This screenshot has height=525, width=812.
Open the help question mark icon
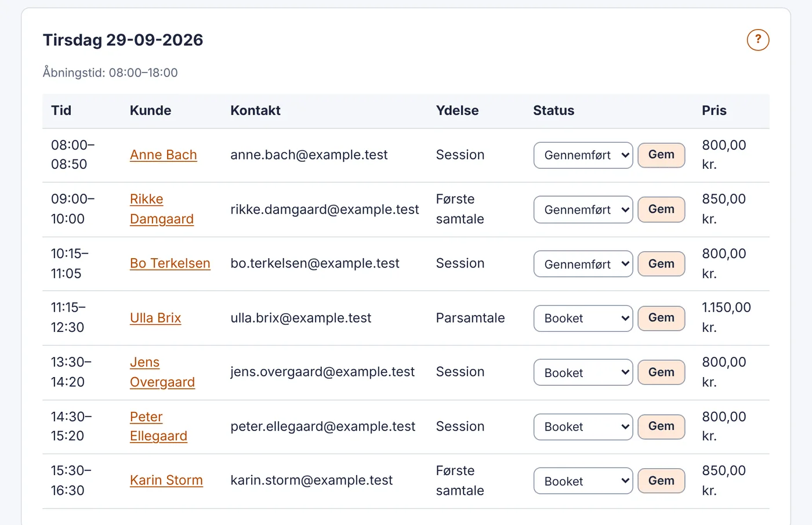coord(757,40)
